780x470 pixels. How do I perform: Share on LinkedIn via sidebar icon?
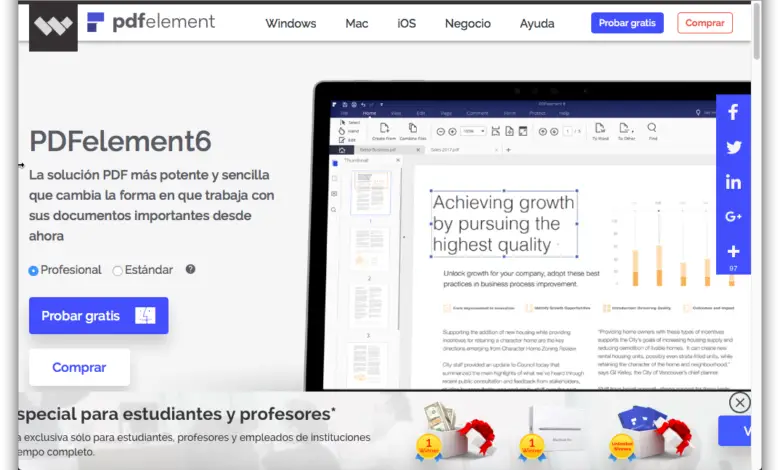point(733,182)
